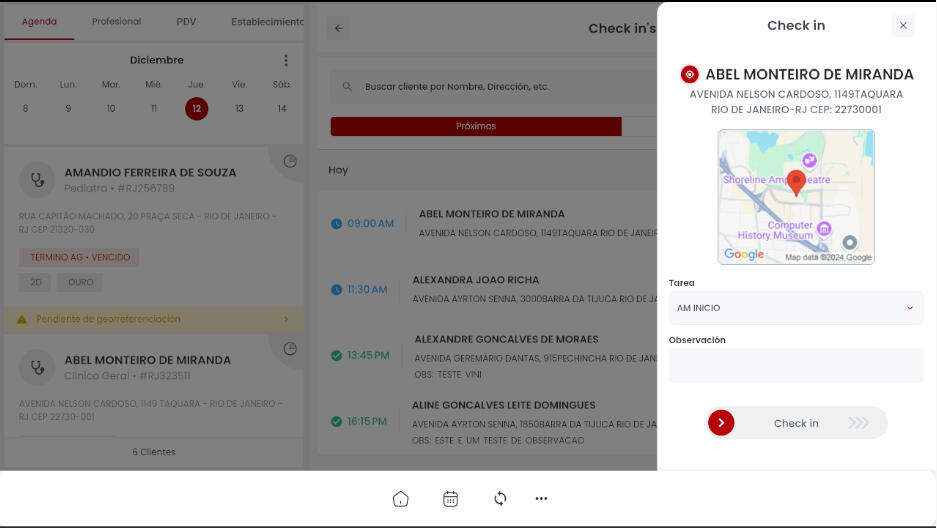Click the TÉRMINO AG • VENCIDO tag

pos(79,257)
